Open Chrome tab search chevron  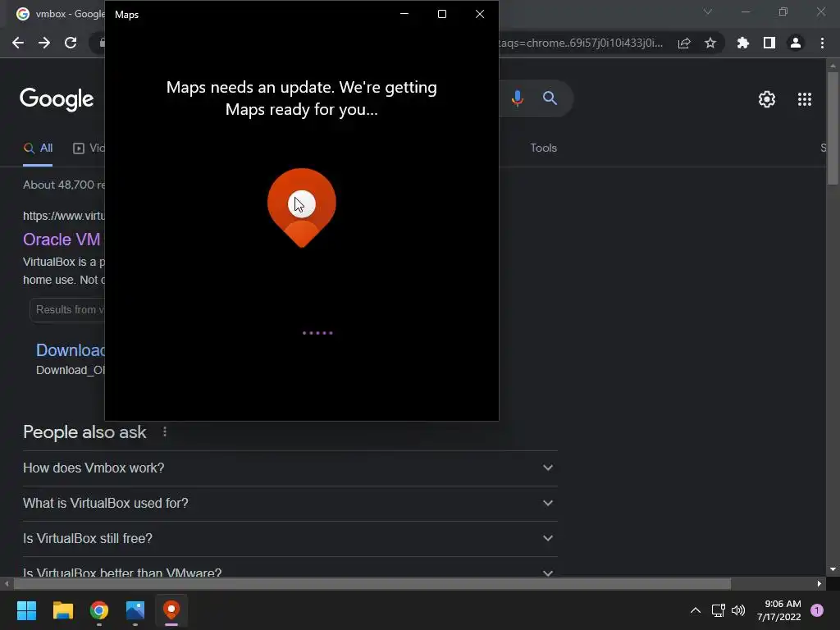point(708,11)
